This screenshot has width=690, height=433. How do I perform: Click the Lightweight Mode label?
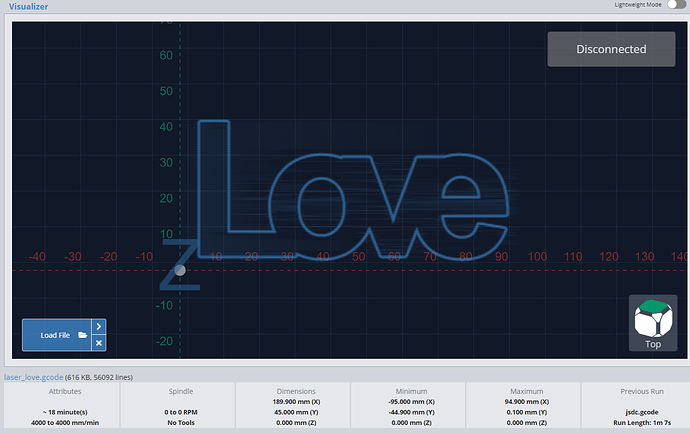(x=638, y=4)
